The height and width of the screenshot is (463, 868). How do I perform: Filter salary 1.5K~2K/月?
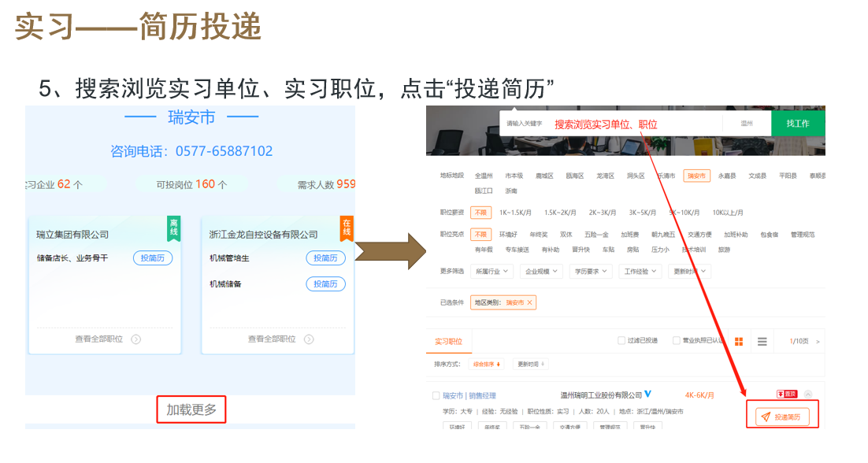pos(560,213)
